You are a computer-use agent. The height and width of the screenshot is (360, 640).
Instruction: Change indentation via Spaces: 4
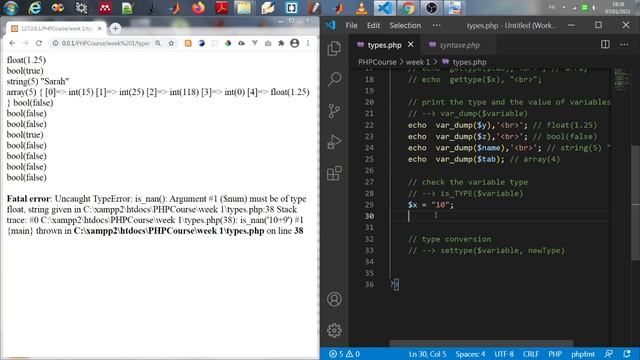pos(470,354)
